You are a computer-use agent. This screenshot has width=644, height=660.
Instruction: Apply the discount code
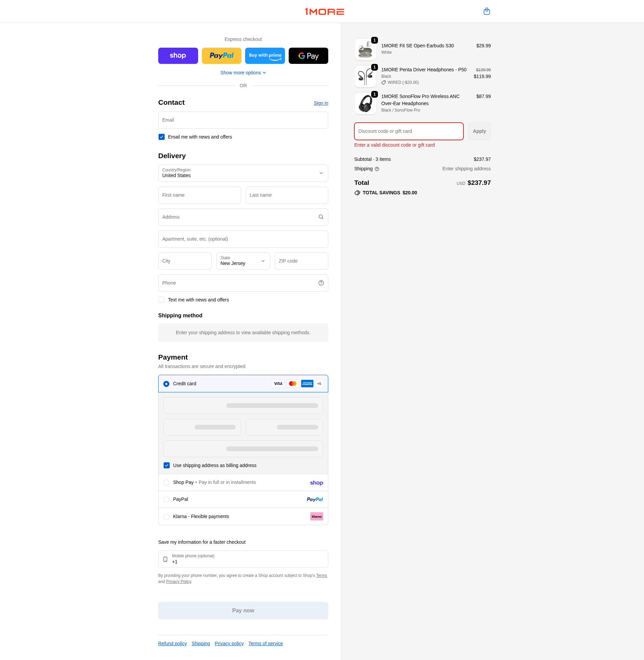point(479,131)
